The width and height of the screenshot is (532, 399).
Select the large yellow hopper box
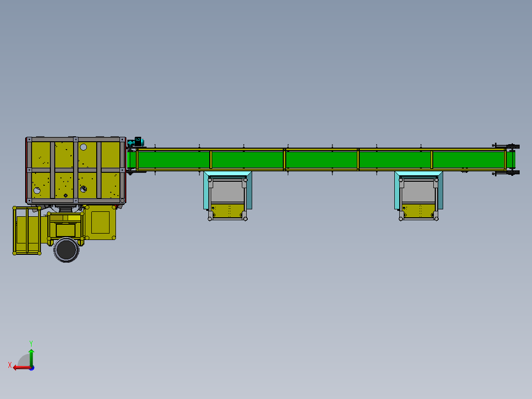(x=76, y=170)
